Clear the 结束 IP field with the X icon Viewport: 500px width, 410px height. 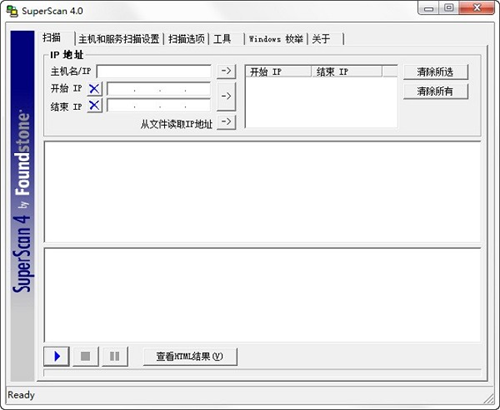(95, 106)
